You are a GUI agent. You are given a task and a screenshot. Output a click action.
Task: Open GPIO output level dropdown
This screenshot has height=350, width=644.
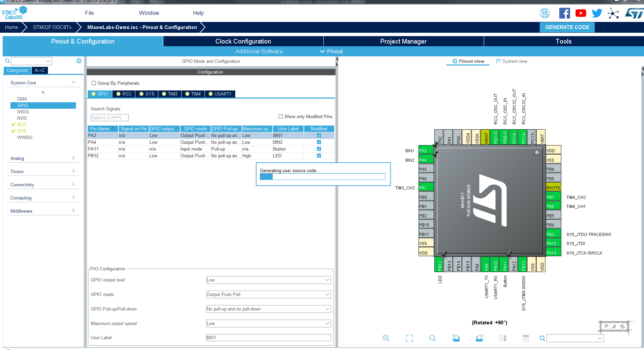click(x=268, y=280)
